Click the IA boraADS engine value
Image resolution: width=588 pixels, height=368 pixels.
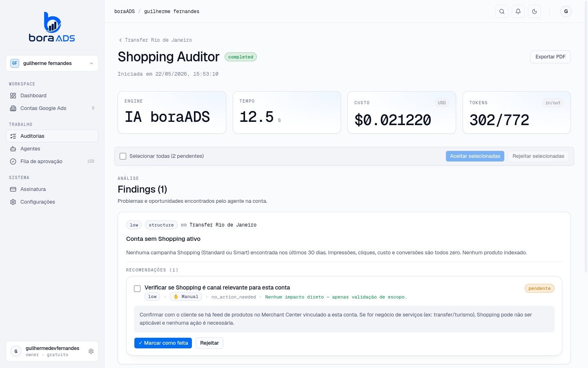click(x=167, y=117)
